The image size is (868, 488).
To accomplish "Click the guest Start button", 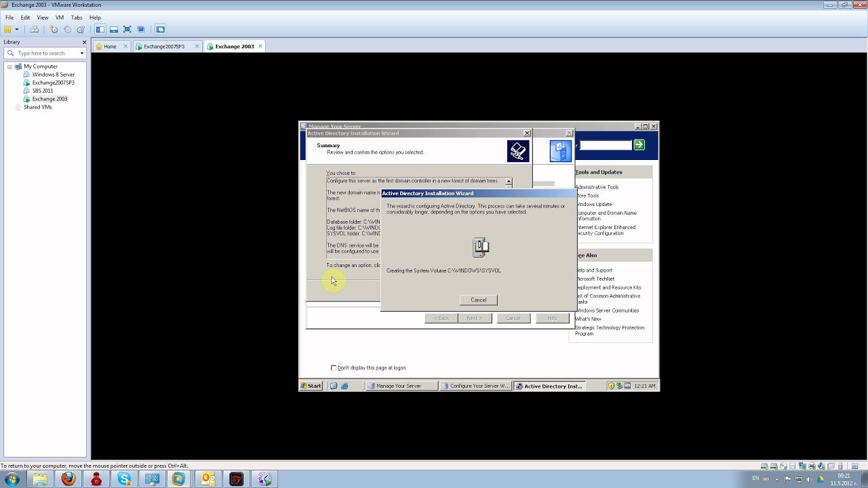I will point(312,386).
